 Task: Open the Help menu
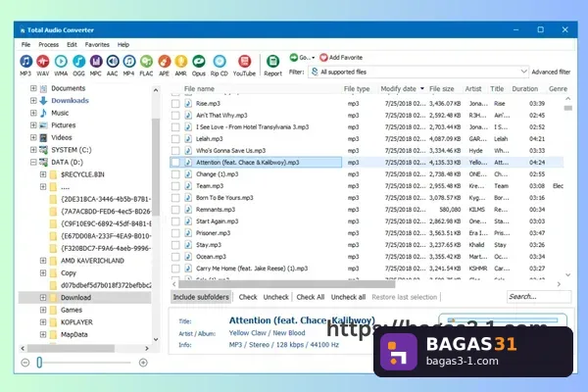tap(123, 45)
